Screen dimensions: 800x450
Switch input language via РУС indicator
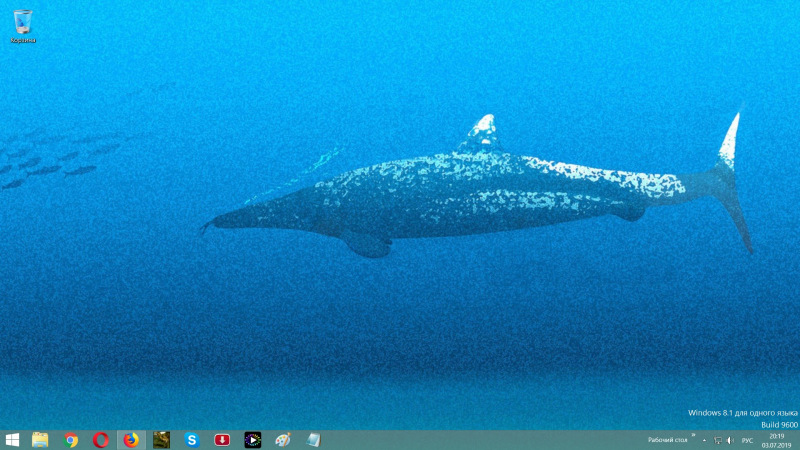pos(747,440)
